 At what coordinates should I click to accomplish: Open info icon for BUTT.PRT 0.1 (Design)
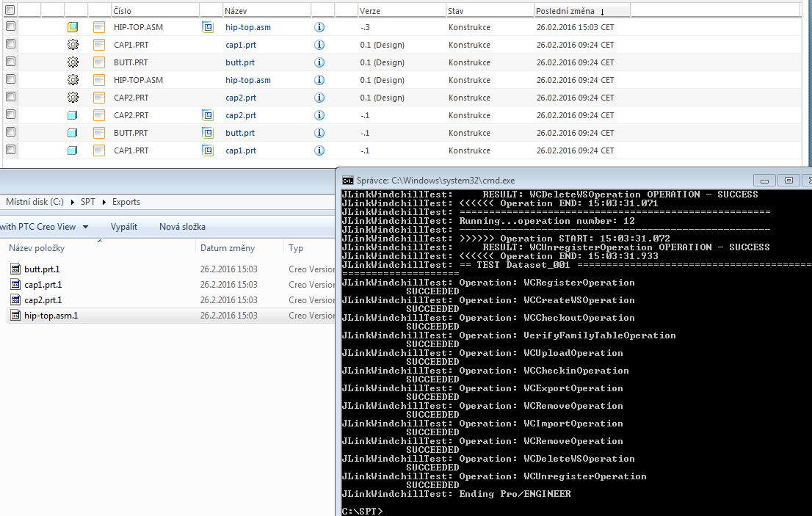pyautogui.click(x=319, y=62)
